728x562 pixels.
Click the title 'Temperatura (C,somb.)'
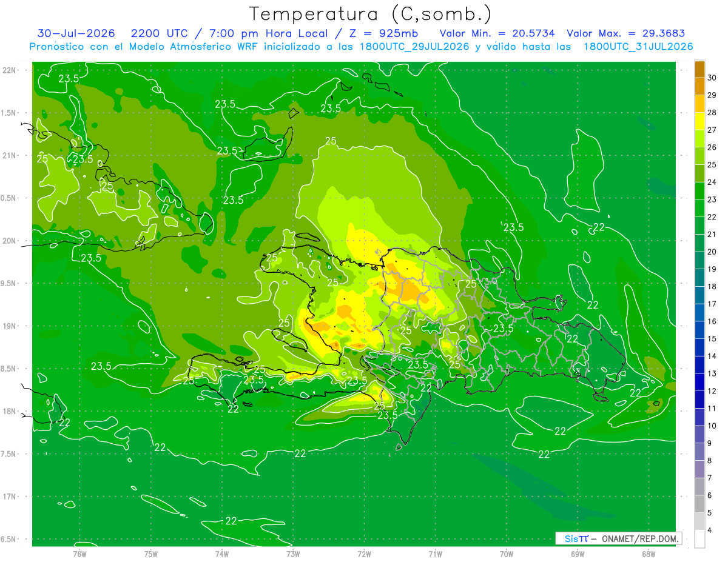click(370, 13)
